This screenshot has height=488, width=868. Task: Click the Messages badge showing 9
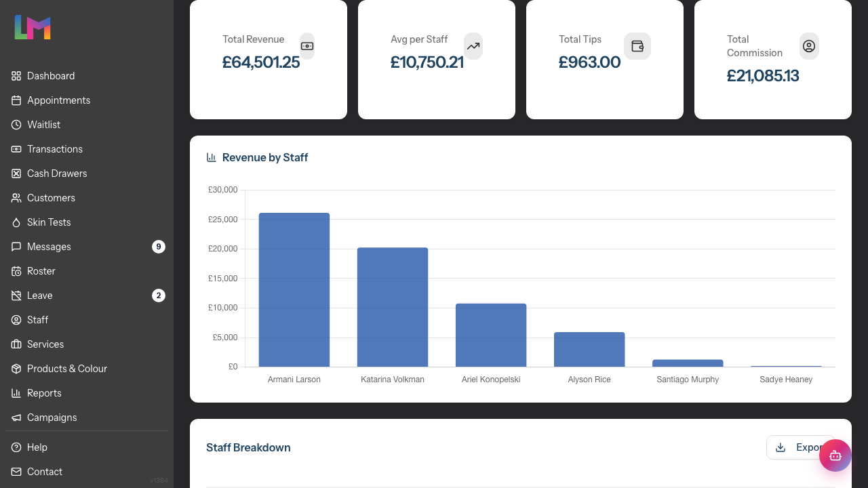(x=159, y=247)
